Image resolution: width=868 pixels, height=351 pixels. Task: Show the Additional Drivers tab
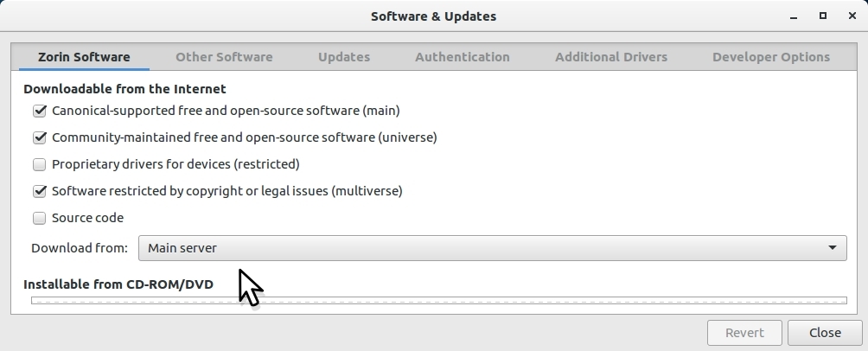point(611,57)
